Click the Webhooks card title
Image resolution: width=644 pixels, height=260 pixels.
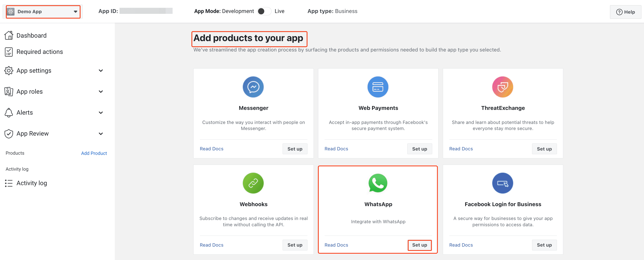tap(254, 204)
